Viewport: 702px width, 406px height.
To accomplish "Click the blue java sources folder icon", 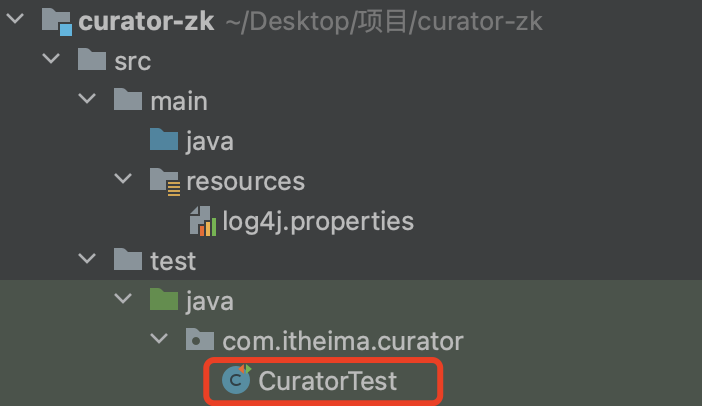I will point(164,141).
